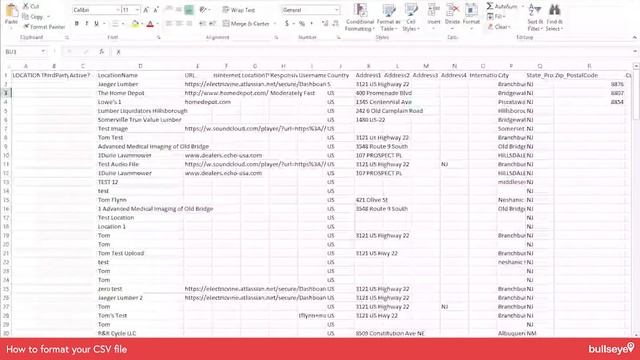Increase the font size
This screenshot has width=640, height=360.
point(146,10)
